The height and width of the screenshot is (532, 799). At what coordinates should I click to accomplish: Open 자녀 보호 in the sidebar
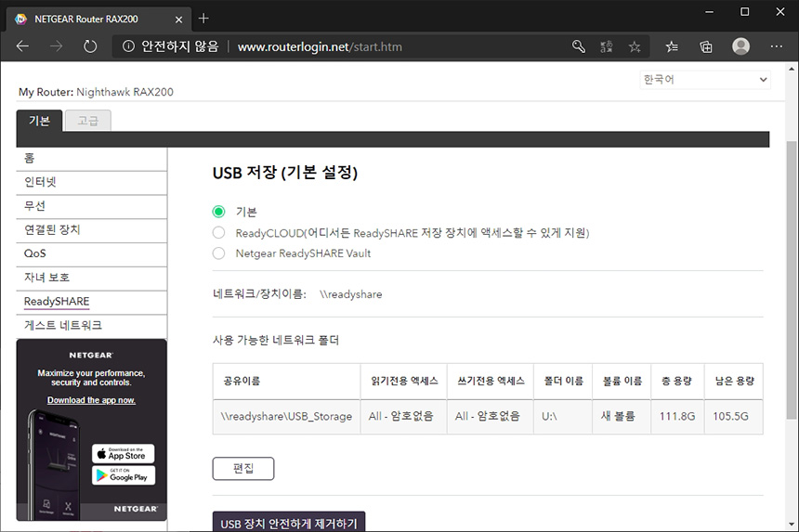point(92,278)
